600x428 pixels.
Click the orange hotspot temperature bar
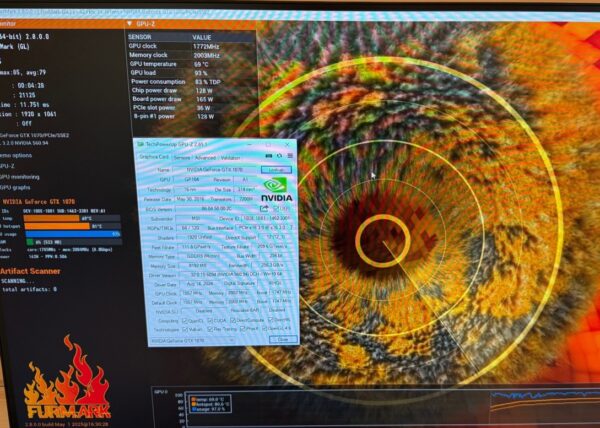(x=57, y=226)
